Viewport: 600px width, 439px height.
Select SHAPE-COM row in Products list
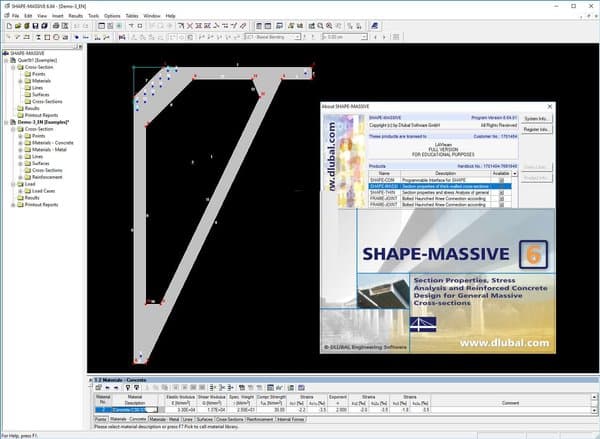(440, 180)
